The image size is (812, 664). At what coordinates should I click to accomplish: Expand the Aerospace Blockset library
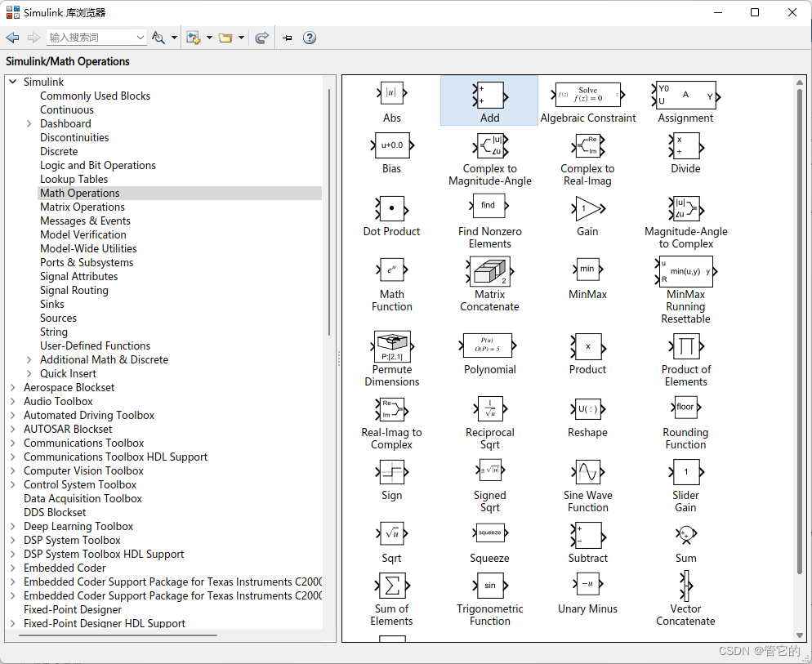coord(13,388)
